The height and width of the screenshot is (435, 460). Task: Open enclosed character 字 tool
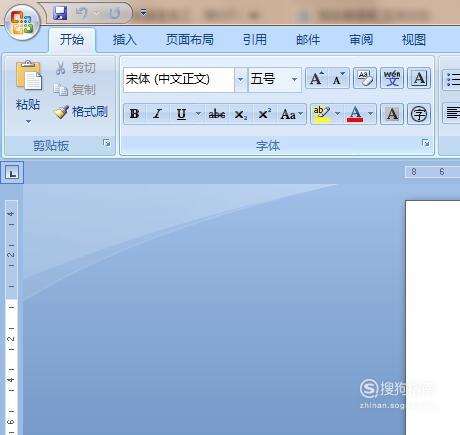[x=419, y=114]
